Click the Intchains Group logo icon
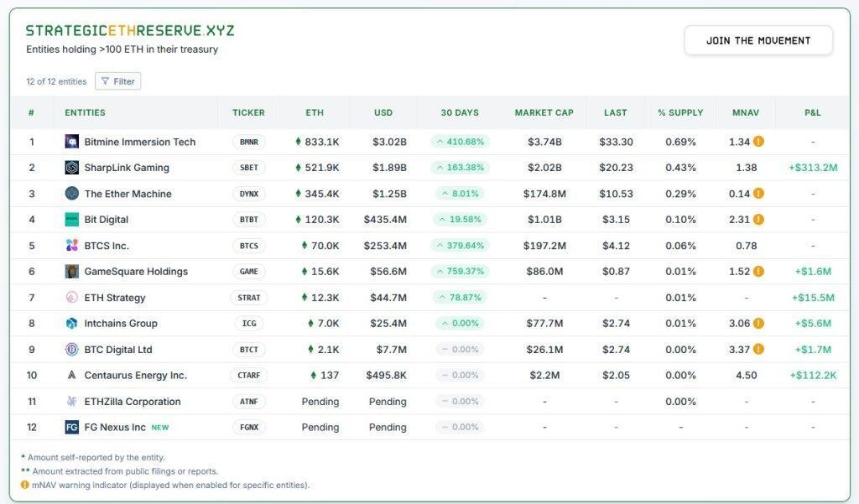The width and height of the screenshot is (859, 504). coord(71,324)
